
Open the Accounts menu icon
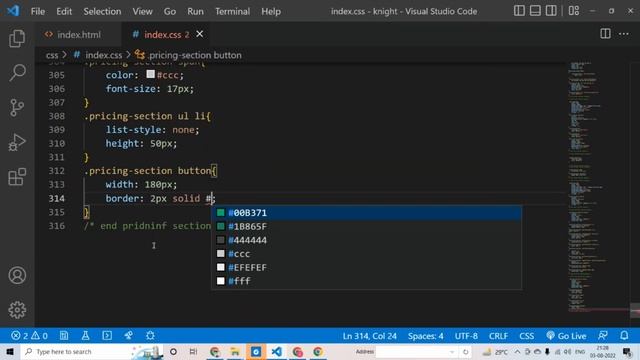click(x=17, y=276)
